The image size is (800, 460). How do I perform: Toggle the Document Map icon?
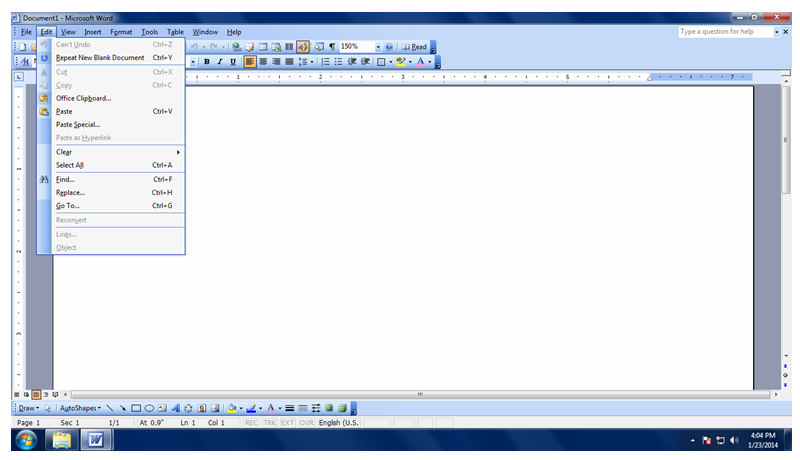[319, 47]
